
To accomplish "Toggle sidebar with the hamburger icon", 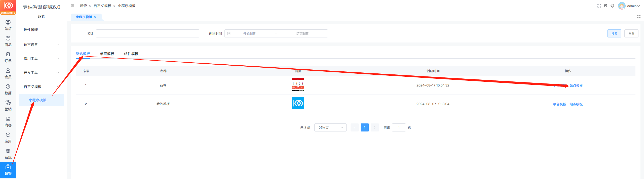I will point(73,6).
